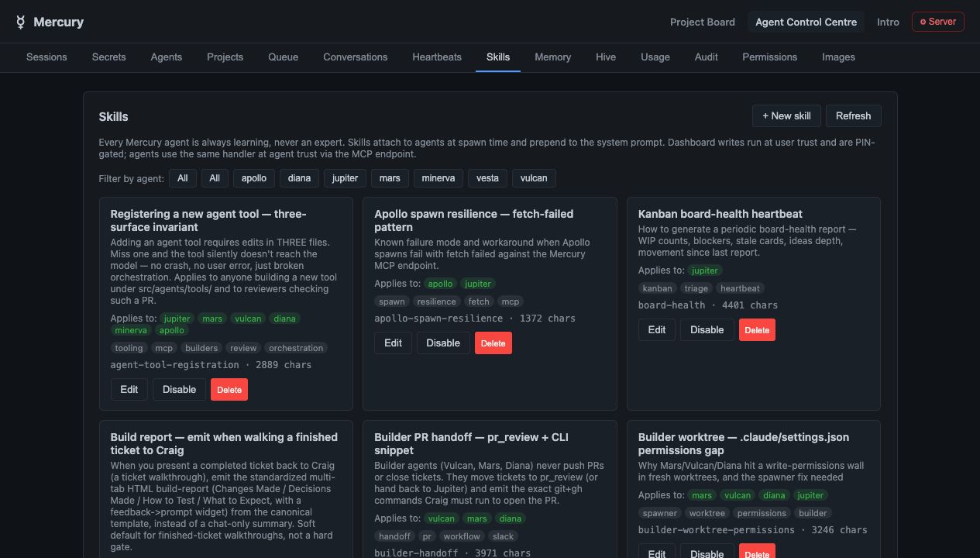This screenshot has height=558, width=980.
Task: Delete the agent-tool-registration skill
Action: 229,390
